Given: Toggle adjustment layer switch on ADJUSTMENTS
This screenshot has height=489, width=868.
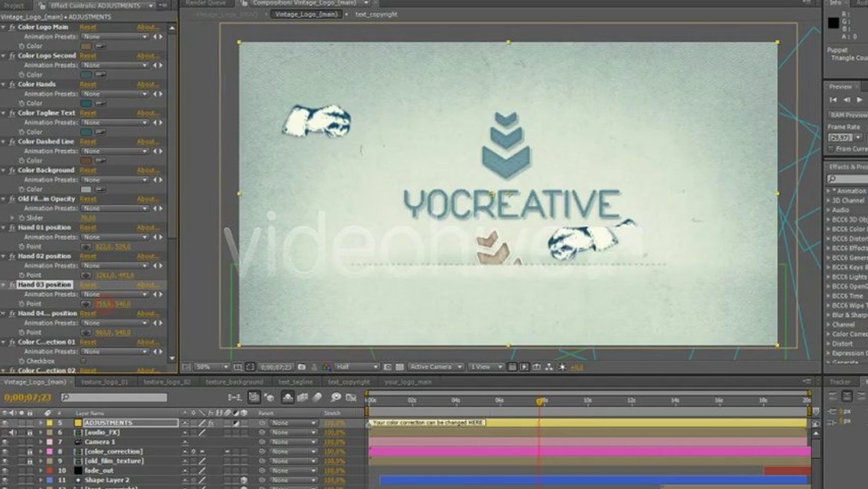Looking at the screenshot, I should 235,422.
